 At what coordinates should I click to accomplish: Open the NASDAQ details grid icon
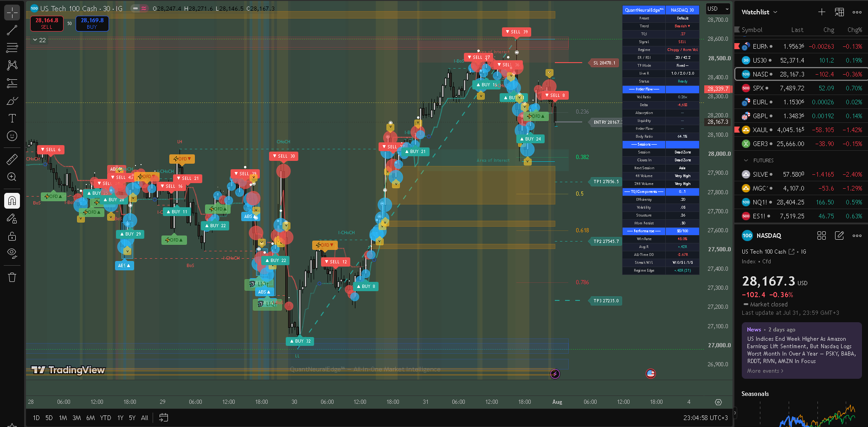tap(822, 236)
